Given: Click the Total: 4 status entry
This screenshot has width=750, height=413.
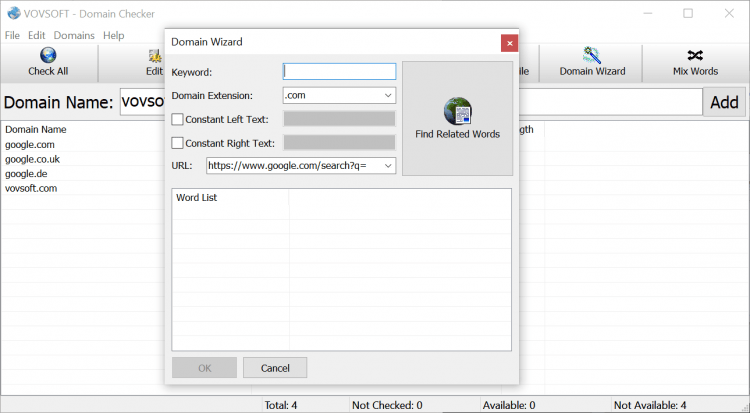Looking at the screenshot, I should 281,405.
